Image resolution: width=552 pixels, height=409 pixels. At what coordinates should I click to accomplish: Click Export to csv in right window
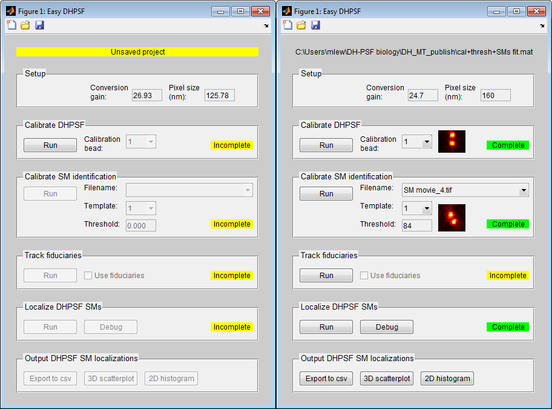tap(326, 378)
